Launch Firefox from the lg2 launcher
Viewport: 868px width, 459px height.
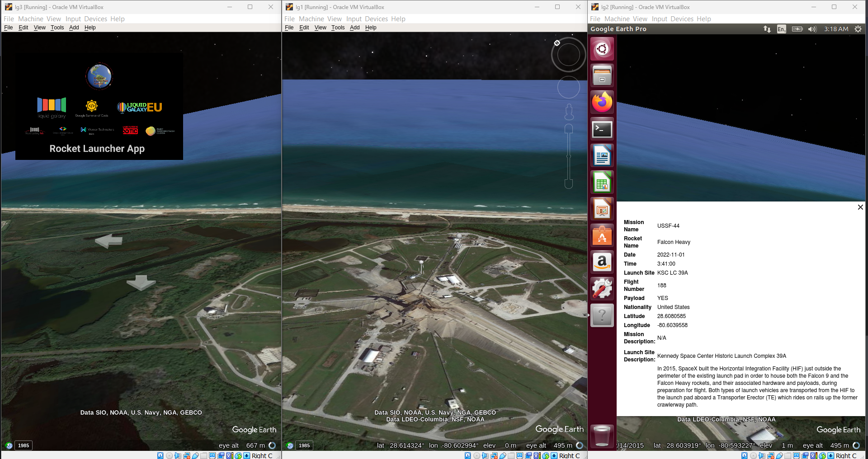(x=602, y=102)
